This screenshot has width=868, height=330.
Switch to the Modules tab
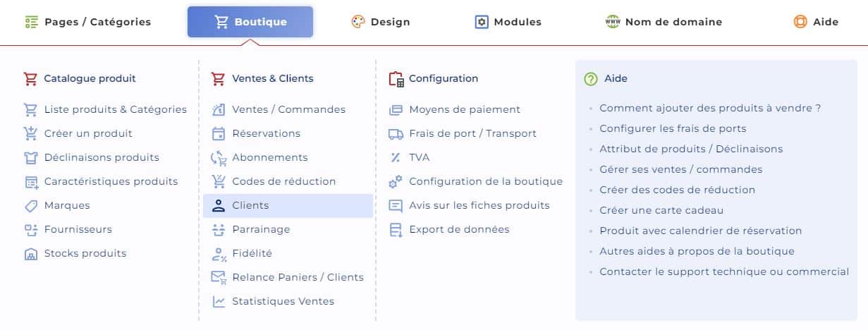[508, 22]
